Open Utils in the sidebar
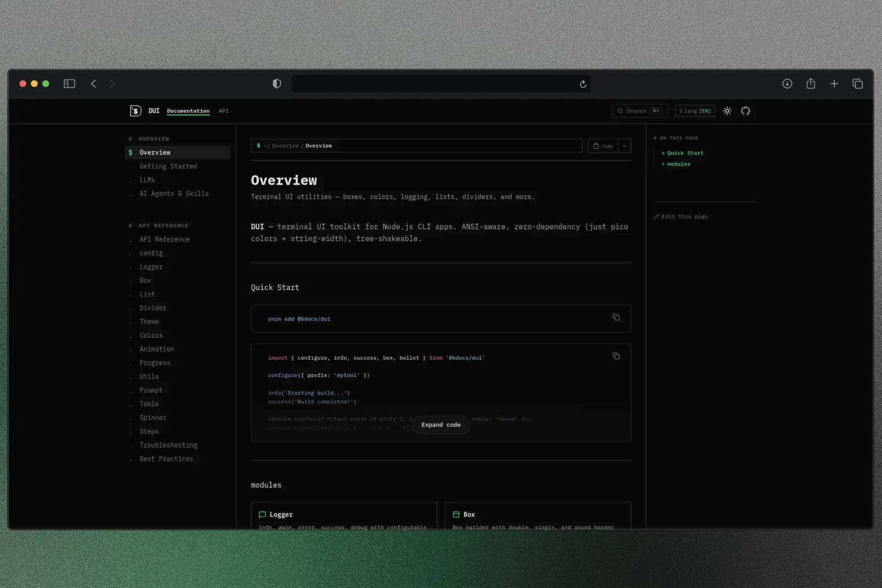Screen dimensions: 882x588 point(149,376)
